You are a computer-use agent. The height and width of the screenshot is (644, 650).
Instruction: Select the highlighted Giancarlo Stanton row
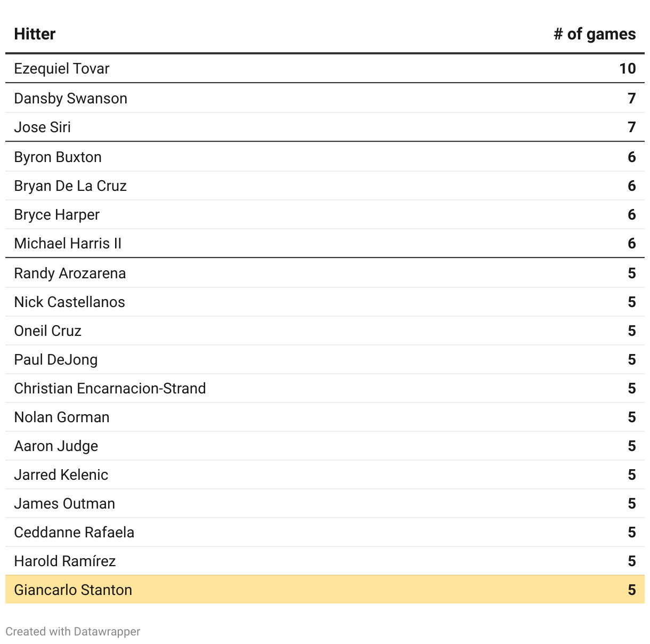click(x=325, y=590)
